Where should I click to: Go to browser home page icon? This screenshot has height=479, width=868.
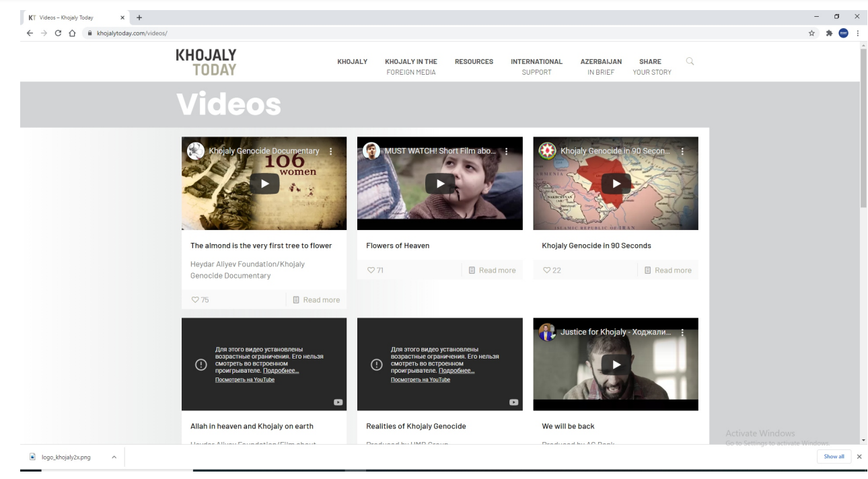pyautogui.click(x=72, y=33)
